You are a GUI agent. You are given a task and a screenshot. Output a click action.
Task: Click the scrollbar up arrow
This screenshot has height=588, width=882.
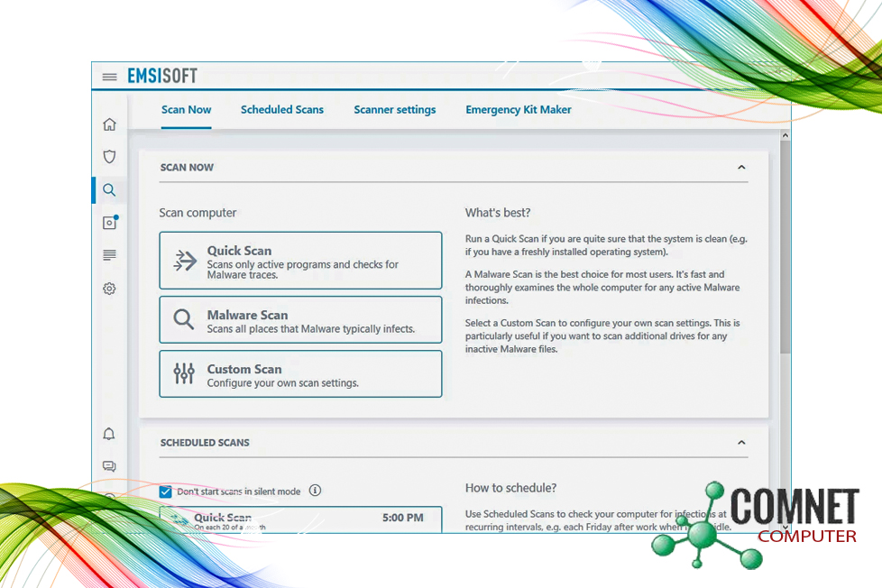pos(786,135)
